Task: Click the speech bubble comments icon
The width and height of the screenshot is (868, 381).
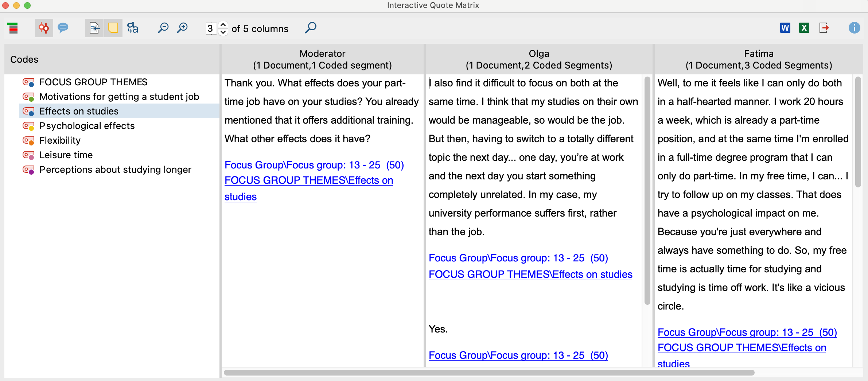Action: (x=63, y=28)
